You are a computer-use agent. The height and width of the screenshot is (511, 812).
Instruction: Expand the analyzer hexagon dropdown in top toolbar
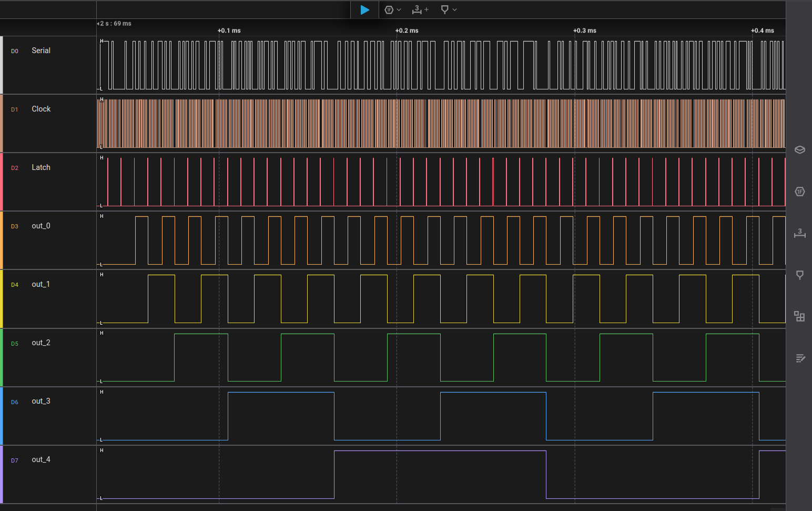[399, 10]
